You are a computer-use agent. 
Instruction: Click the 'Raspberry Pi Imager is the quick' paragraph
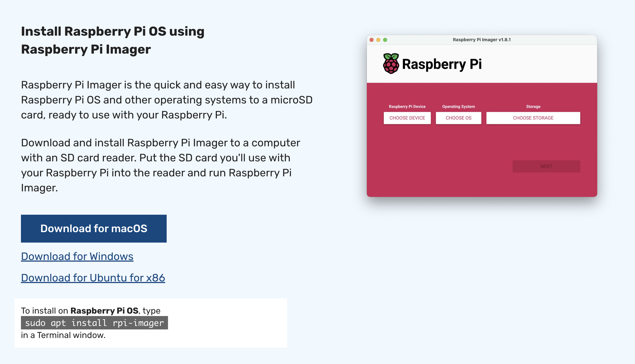point(167,100)
